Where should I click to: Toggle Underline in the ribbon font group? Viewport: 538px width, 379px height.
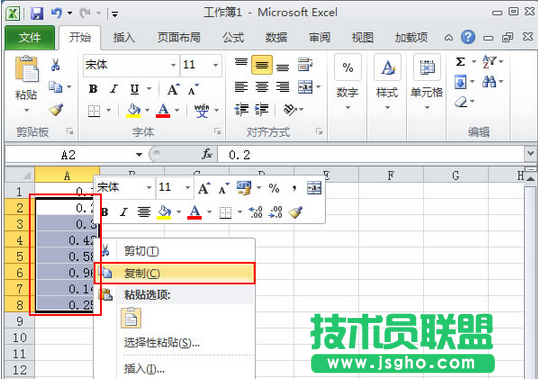pyautogui.click(x=134, y=90)
